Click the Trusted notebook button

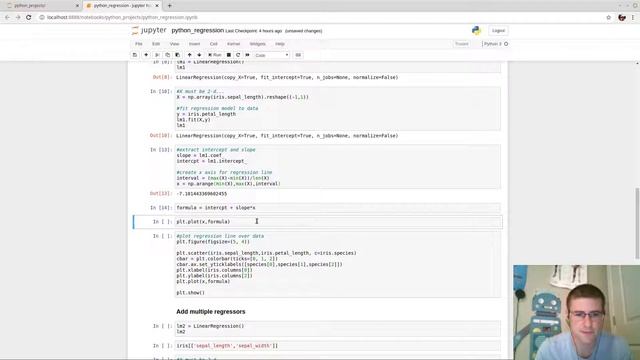462,44
